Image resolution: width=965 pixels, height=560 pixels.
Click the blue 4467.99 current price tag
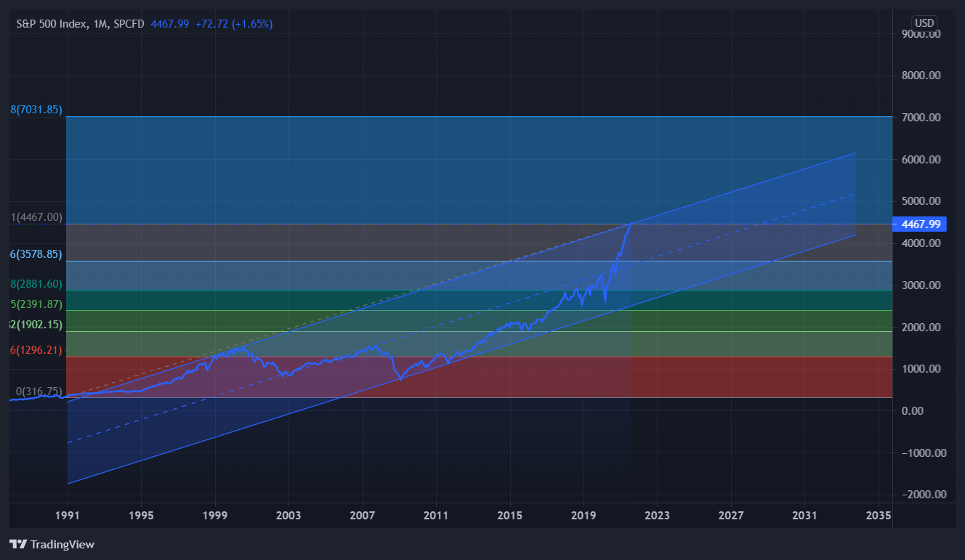coord(921,224)
